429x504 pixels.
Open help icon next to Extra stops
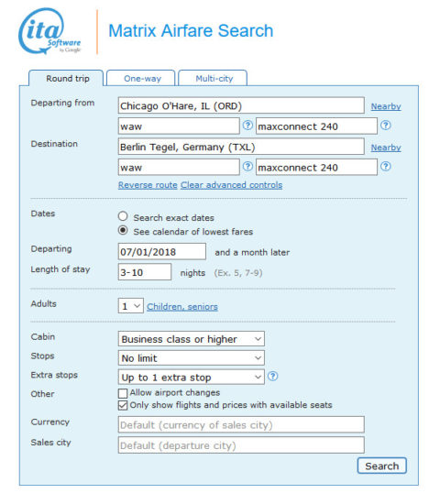coord(272,376)
